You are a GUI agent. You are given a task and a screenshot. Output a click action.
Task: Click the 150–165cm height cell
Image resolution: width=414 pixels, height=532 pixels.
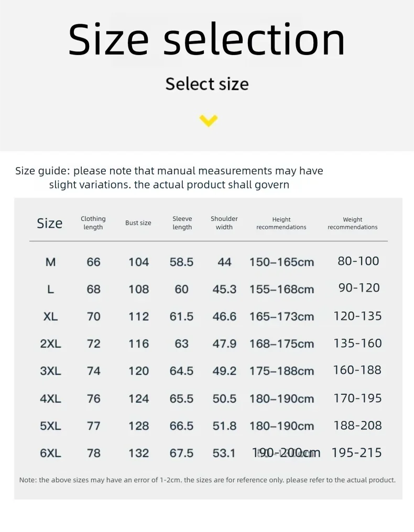point(281,262)
